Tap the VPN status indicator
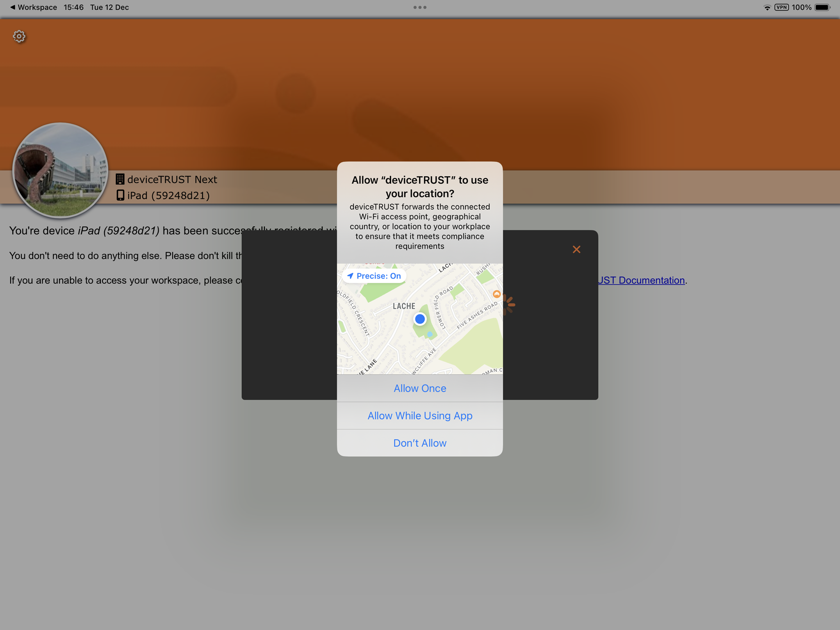Image resolution: width=840 pixels, height=630 pixels. tap(781, 7)
